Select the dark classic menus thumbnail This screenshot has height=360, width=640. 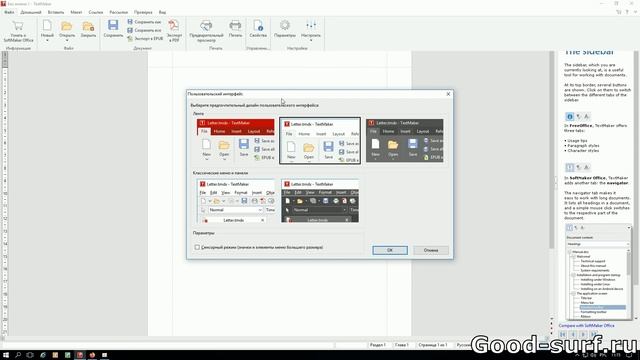pyautogui.click(x=320, y=201)
